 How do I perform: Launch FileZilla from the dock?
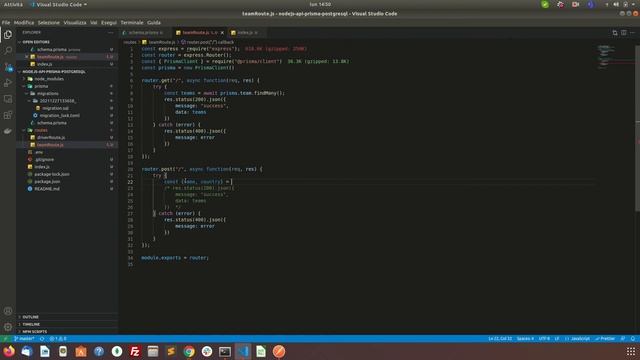pos(135,351)
